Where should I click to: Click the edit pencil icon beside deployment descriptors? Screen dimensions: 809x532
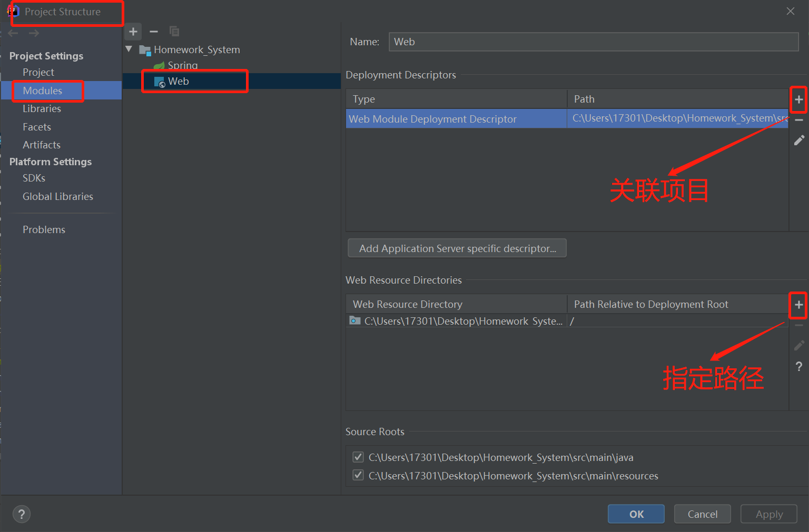[x=799, y=140]
